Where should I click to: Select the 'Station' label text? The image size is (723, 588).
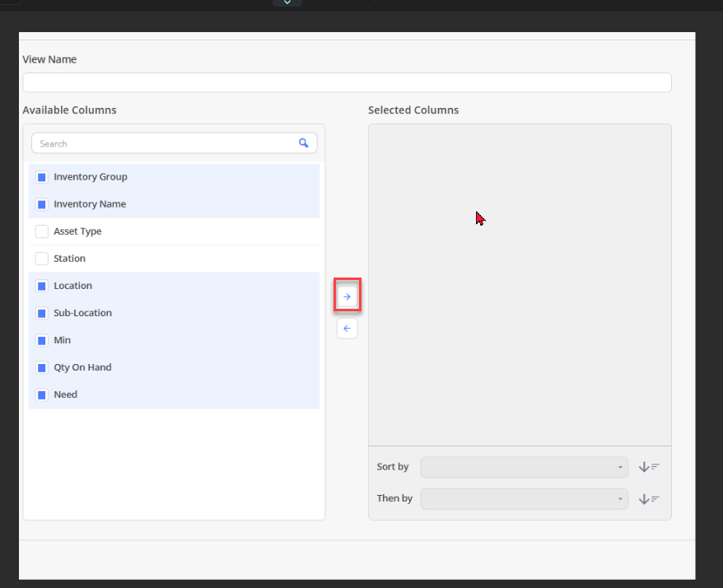[x=70, y=259]
